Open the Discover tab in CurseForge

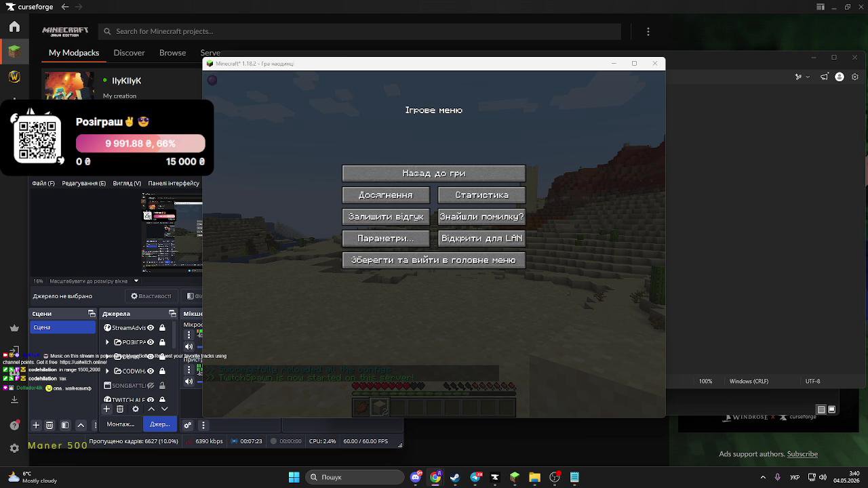pos(129,52)
